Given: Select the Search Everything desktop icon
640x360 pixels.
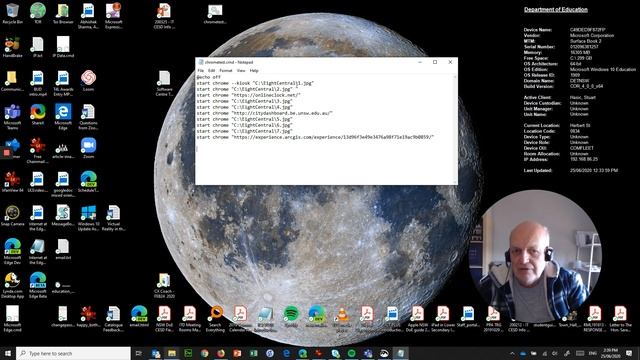Looking at the screenshot, I should (215, 319).
